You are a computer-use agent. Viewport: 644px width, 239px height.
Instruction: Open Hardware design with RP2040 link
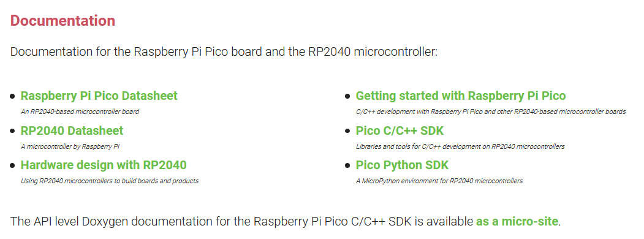[x=104, y=165]
